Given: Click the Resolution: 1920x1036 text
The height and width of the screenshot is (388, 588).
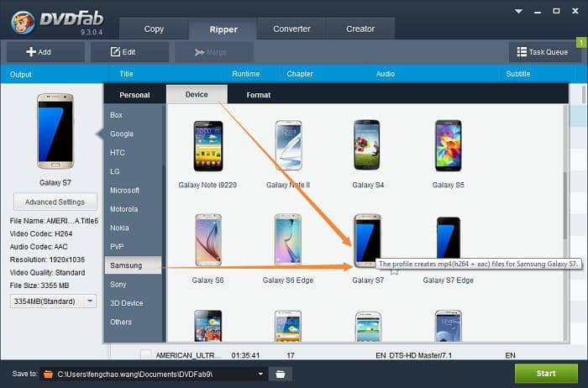Looking at the screenshot, I should [x=47, y=260].
